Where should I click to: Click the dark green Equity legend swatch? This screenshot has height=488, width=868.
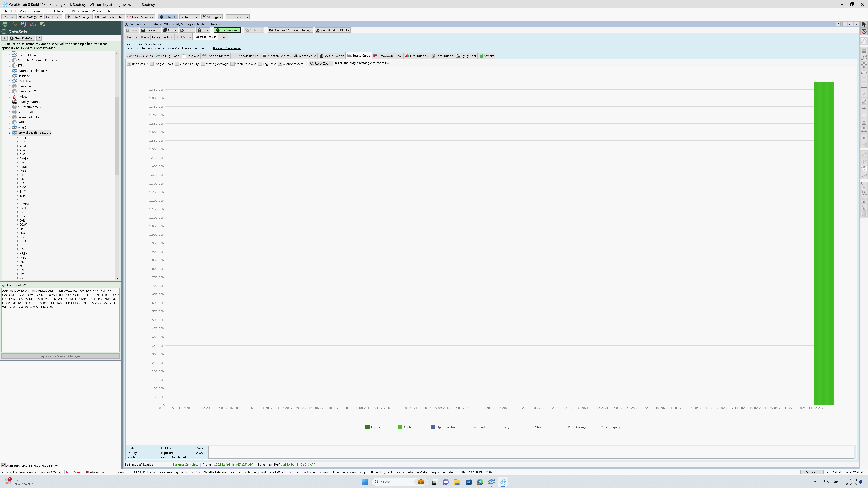coord(367,427)
